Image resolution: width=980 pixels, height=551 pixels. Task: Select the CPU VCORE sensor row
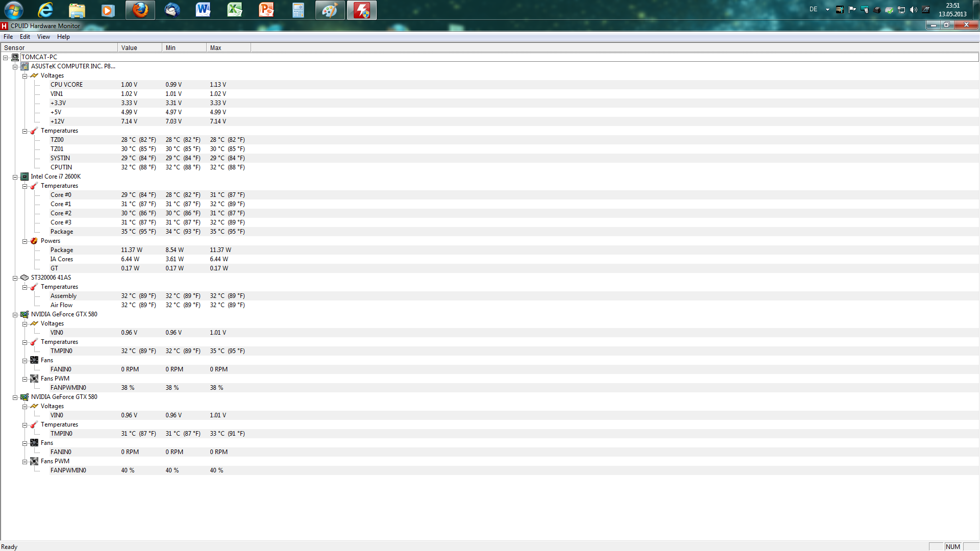point(66,85)
